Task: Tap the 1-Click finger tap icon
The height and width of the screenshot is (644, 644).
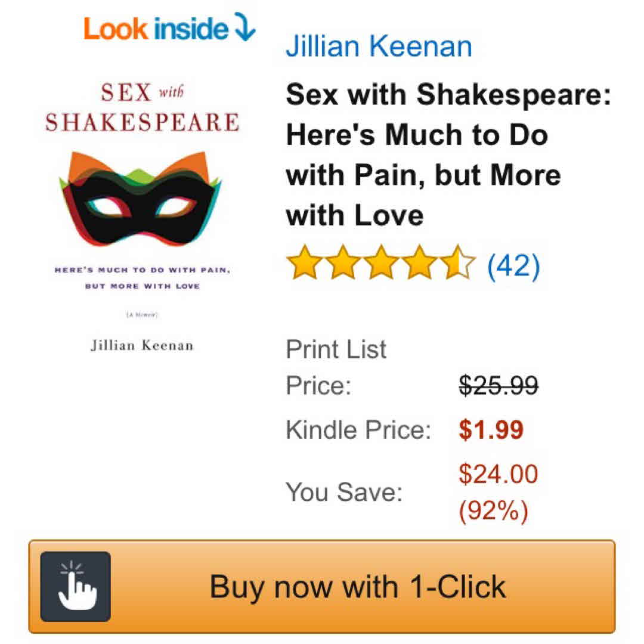Action: pos(76,587)
